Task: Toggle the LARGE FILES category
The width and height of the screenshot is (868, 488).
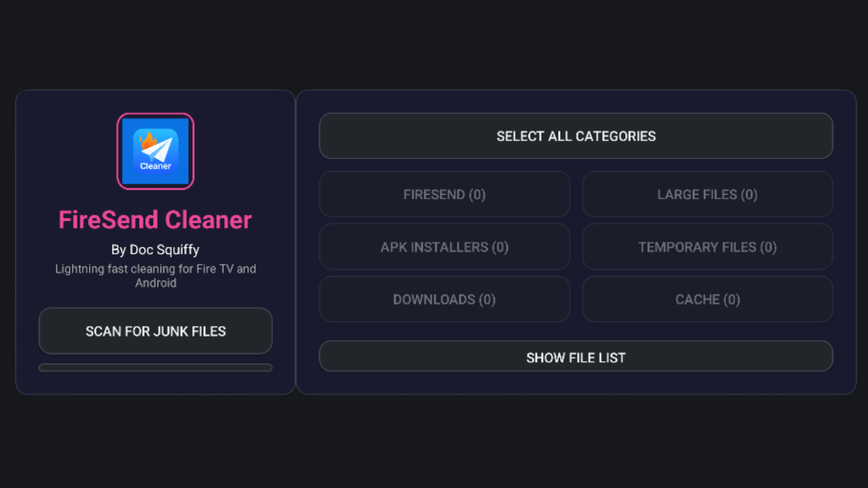Action: pyautogui.click(x=708, y=194)
